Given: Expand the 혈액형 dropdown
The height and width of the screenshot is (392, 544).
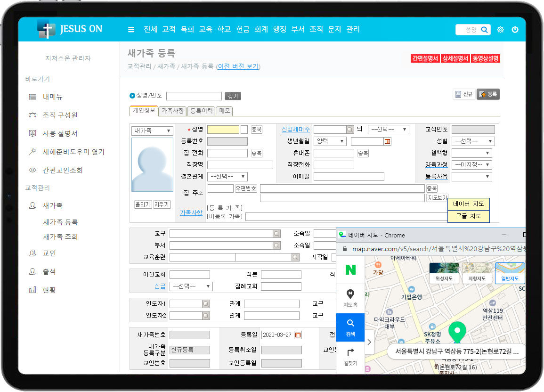Looking at the screenshot, I should pos(471,153).
